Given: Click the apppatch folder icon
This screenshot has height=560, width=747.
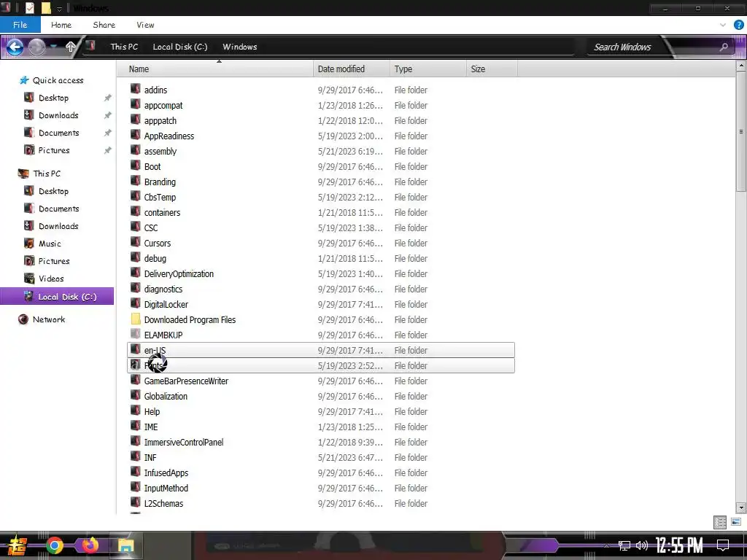Looking at the screenshot, I should pyautogui.click(x=135, y=120).
